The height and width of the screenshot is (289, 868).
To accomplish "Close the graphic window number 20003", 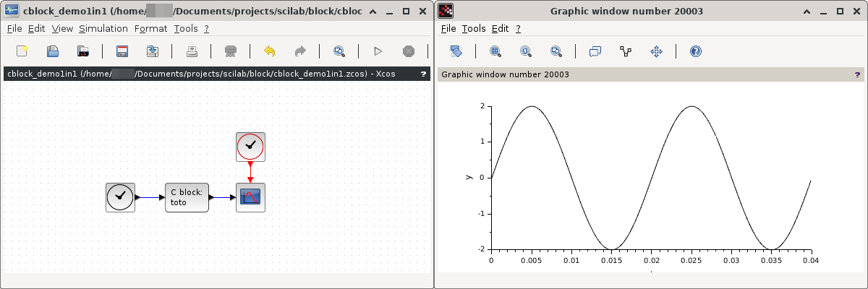I will [x=857, y=12].
